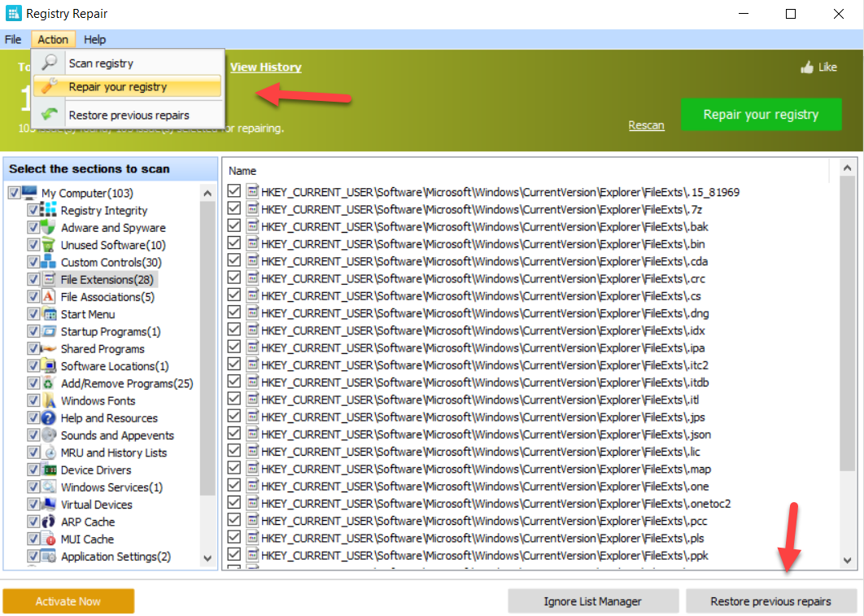Viewport: 864px width, 616px height.
Task: Uncheck the My Computer(103) root checkbox
Action: (x=15, y=193)
